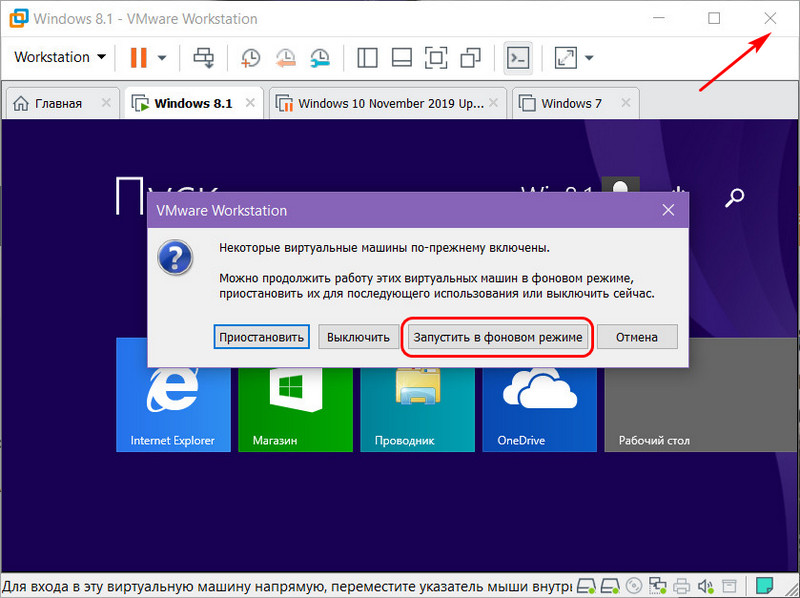Viewport: 800px width, 598px height.
Task: Open the Workstation dropdown menu
Action: click(60, 57)
